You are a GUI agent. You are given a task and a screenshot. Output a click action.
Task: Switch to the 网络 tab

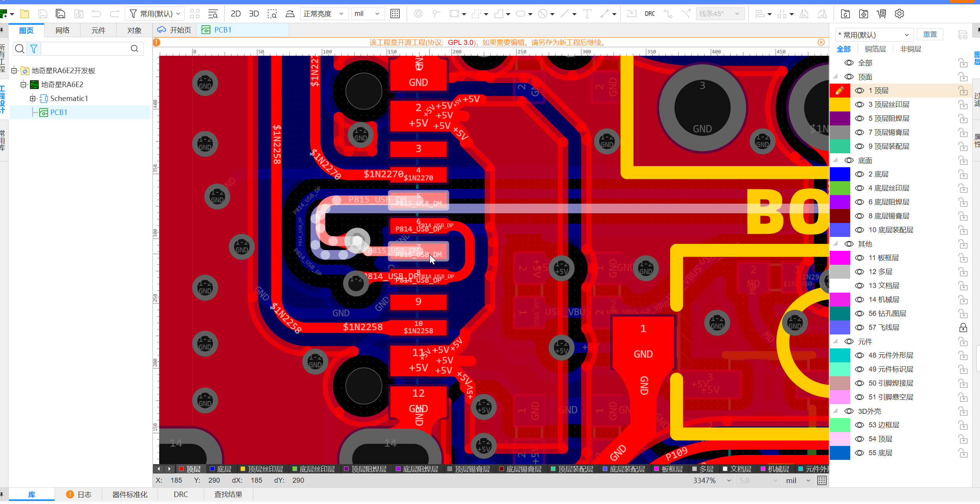point(62,30)
